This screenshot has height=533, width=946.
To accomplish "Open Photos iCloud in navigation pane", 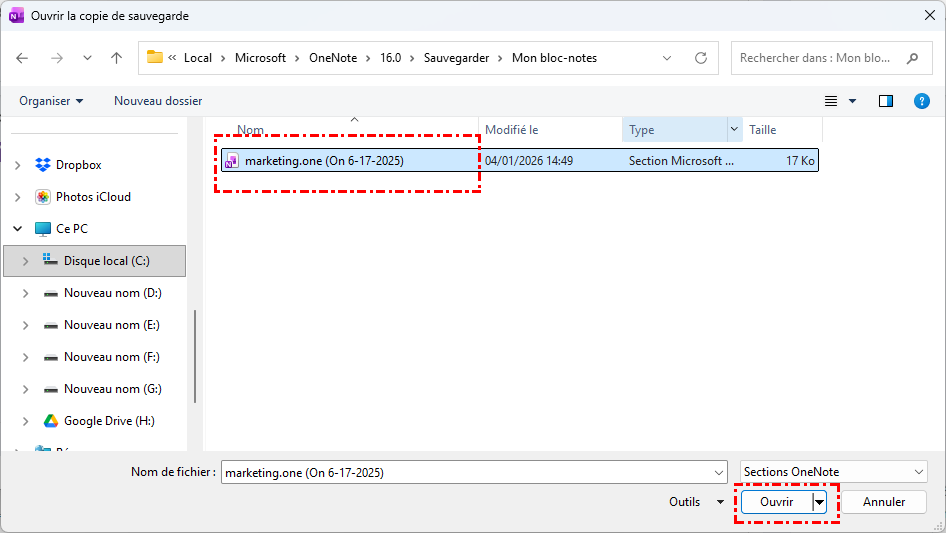I will 92,197.
